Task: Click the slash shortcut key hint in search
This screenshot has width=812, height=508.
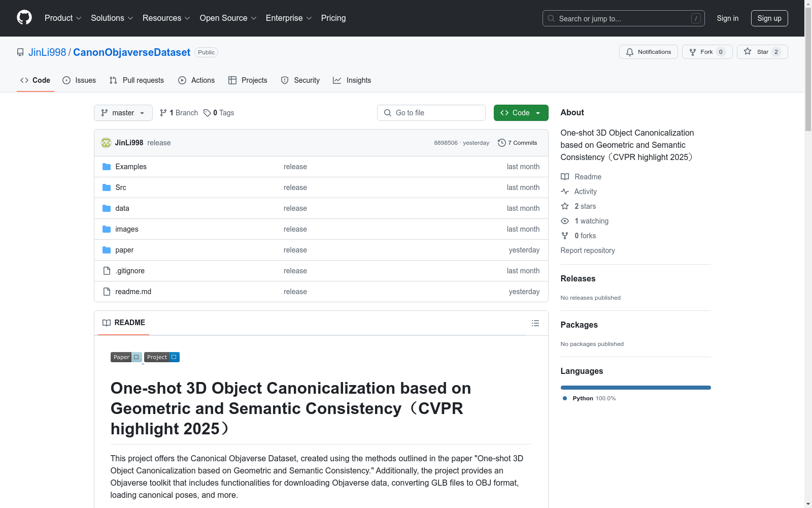Action: click(696, 18)
